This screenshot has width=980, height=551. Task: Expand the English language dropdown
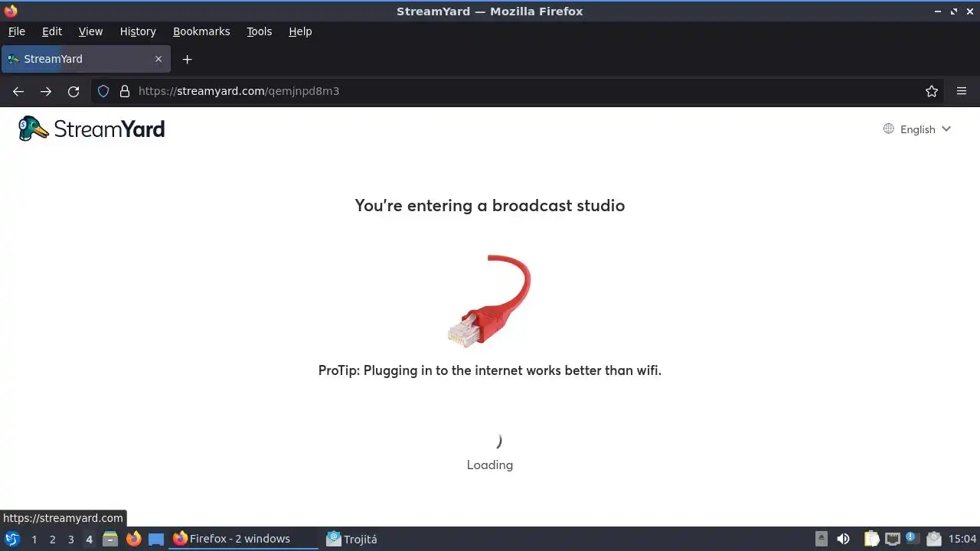point(917,129)
